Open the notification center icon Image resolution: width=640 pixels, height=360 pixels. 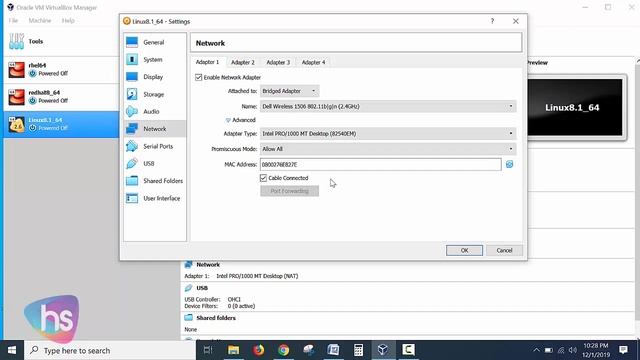[623, 350]
